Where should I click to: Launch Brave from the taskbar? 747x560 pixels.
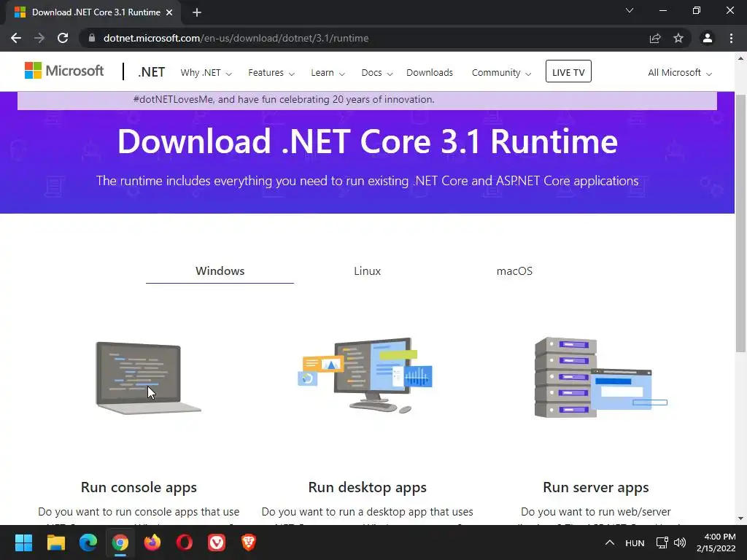coord(249,542)
